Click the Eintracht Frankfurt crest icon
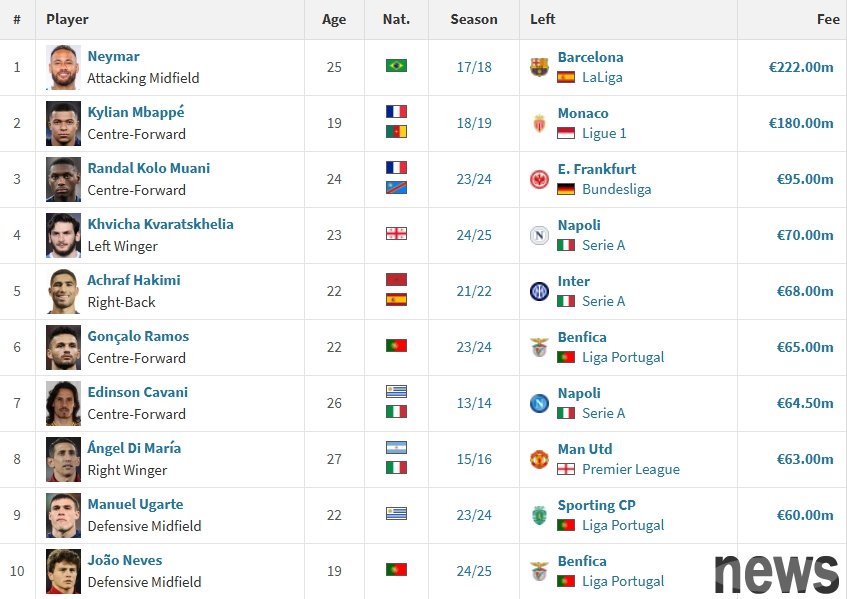The width and height of the screenshot is (847, 599). click(x=539, y=179)
